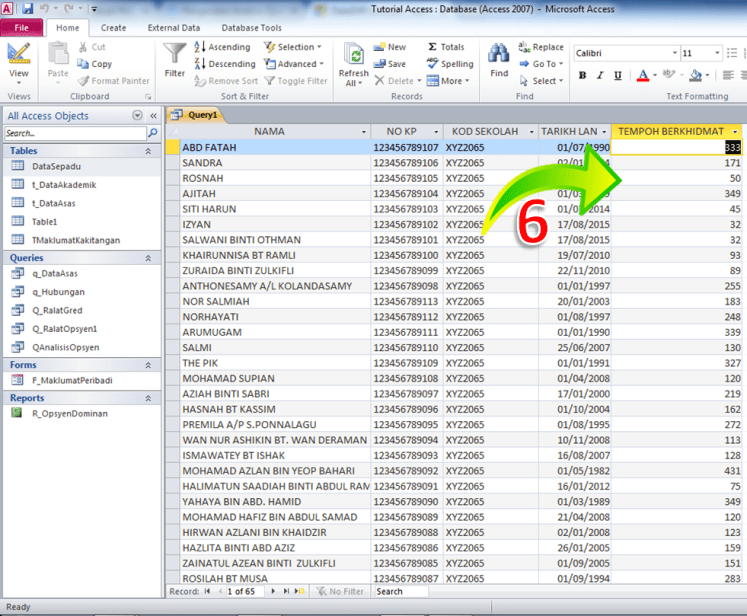Click the Totals sigma icon
The width and height of the screenshot is (747, 616).
433,47
